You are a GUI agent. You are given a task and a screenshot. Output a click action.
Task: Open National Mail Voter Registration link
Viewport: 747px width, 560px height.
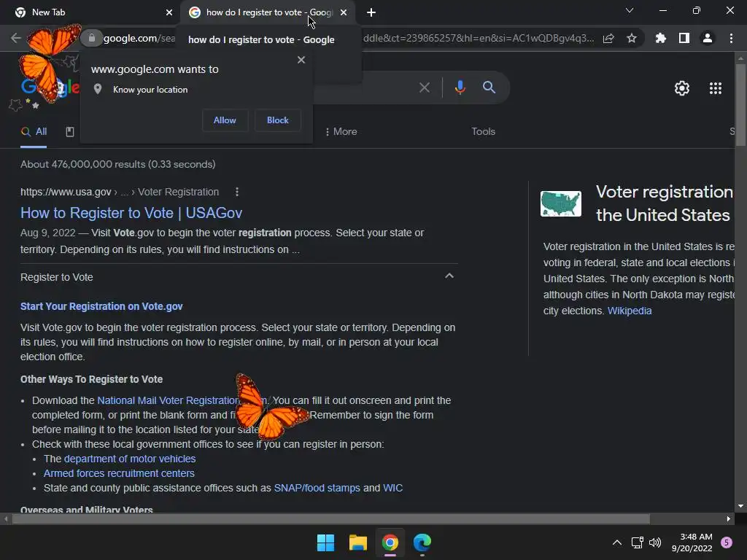coord(168,400)
